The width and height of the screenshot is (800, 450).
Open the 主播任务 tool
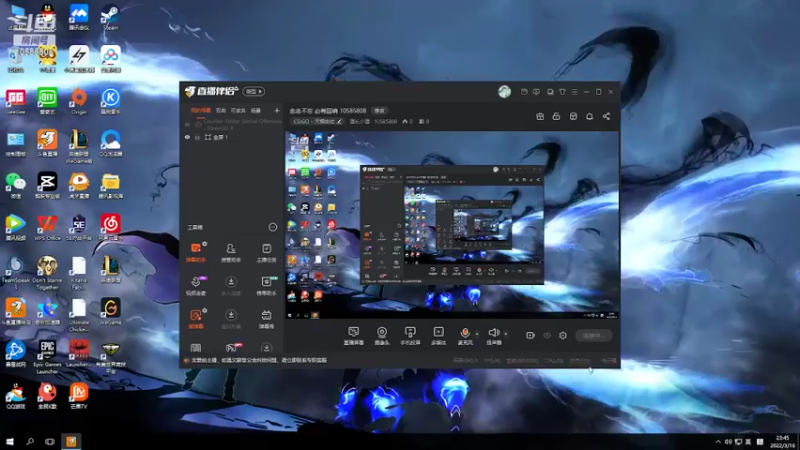coord(266,253)
